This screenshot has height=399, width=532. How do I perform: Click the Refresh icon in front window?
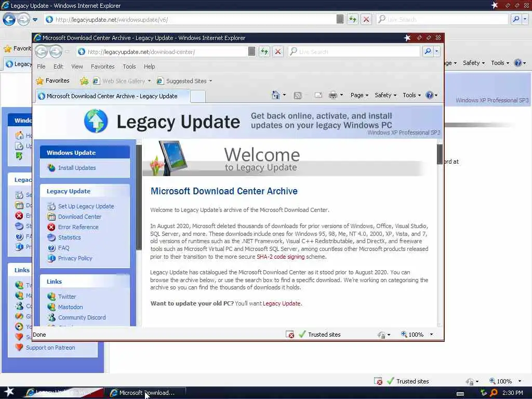pyautogui.click(x=264, y=51)
